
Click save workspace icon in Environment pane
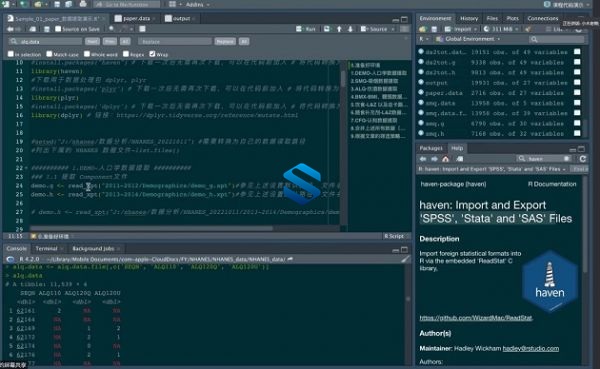click(x=434, y=29)
